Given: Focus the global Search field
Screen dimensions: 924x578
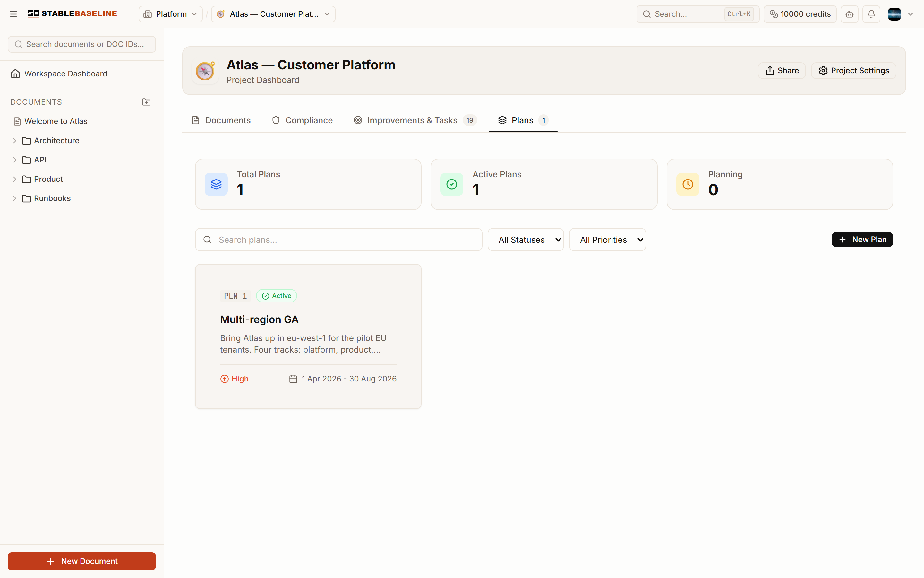Looking at the screenshot, I should (697, 14).
